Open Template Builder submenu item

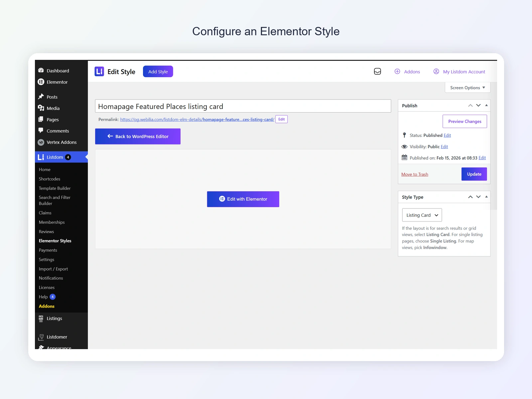[x=55, y=188]
